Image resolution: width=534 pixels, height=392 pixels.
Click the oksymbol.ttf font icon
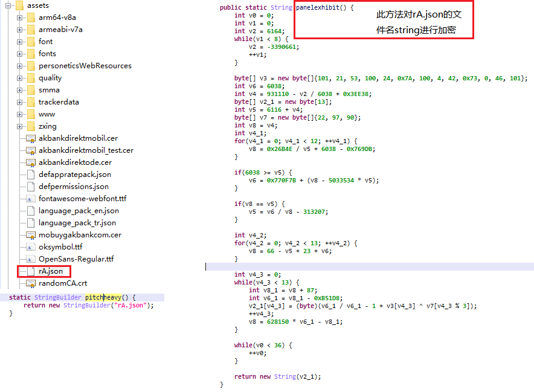click(x=31, y=247)
